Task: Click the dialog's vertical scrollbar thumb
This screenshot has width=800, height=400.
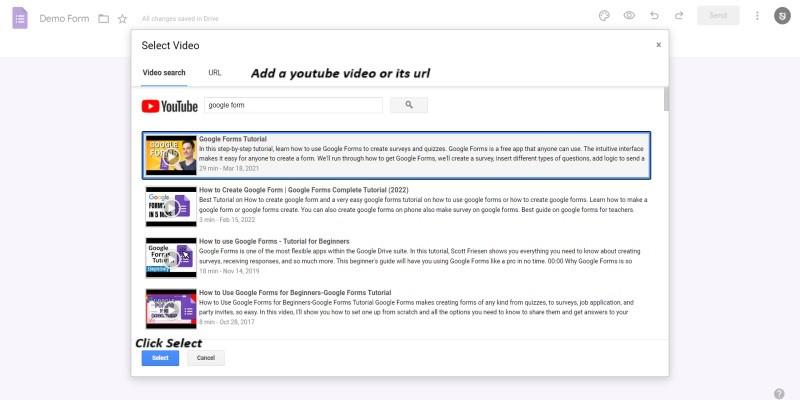Action: pos(666,99)
